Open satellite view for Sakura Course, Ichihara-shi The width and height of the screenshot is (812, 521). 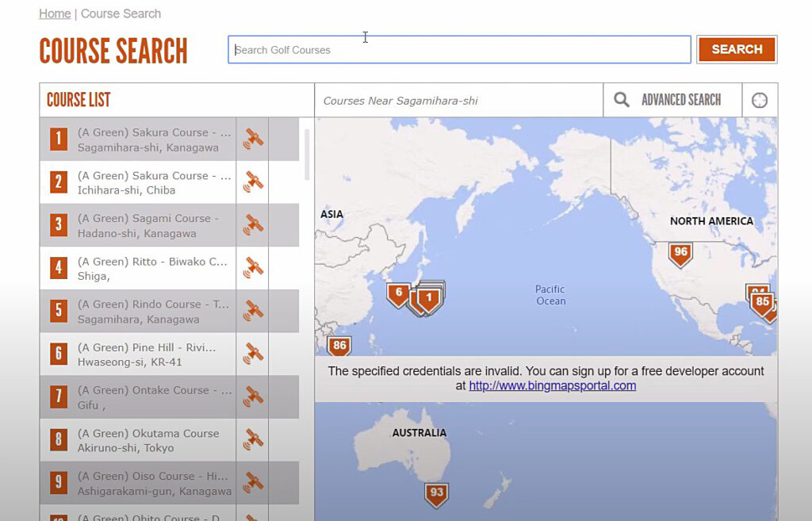[x=253, y=182]
